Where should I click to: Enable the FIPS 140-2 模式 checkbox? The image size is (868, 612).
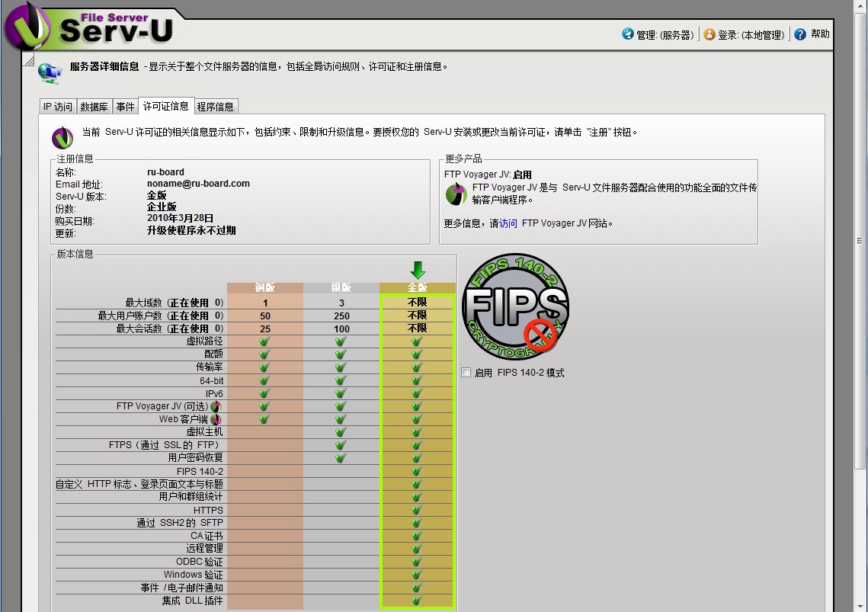466,372
